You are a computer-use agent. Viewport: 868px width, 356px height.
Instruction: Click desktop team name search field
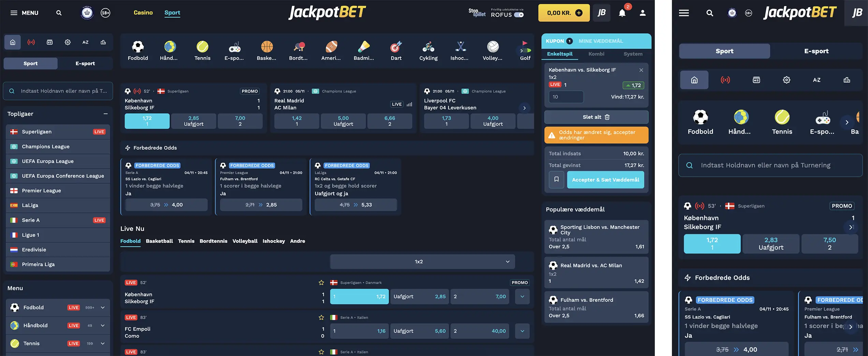58,91
